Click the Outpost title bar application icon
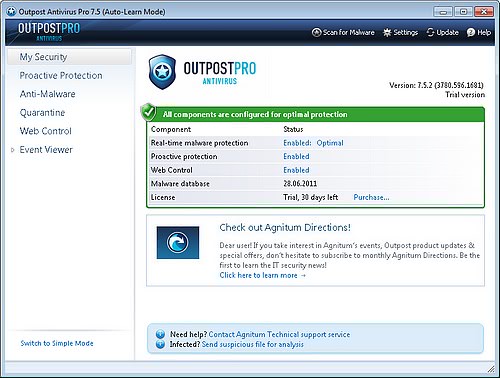The image size is (500, 378). (x=11, y=12)
